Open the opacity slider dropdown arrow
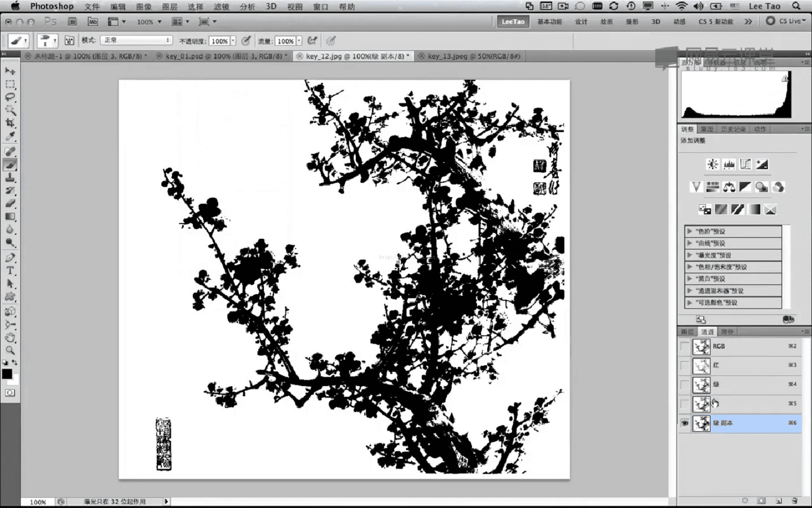This screenshot has width=812, height=508. tap(233, 41)
